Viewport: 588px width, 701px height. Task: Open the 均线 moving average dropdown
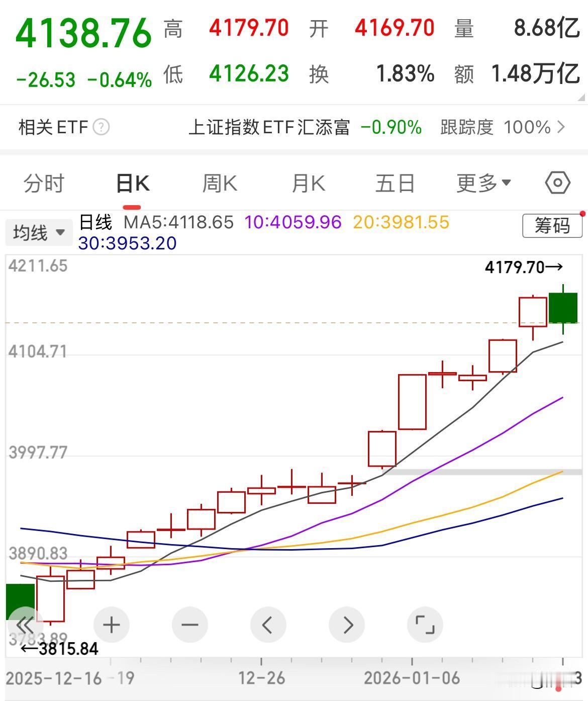pyautogui.click(x=39, y=231)
